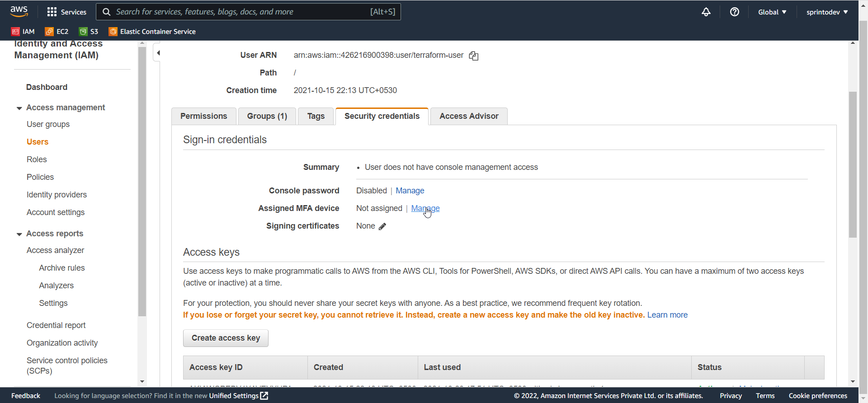Open S3 shortcut in favorites bar
Screen dimensions: 868x403
(x=89, y=32)
